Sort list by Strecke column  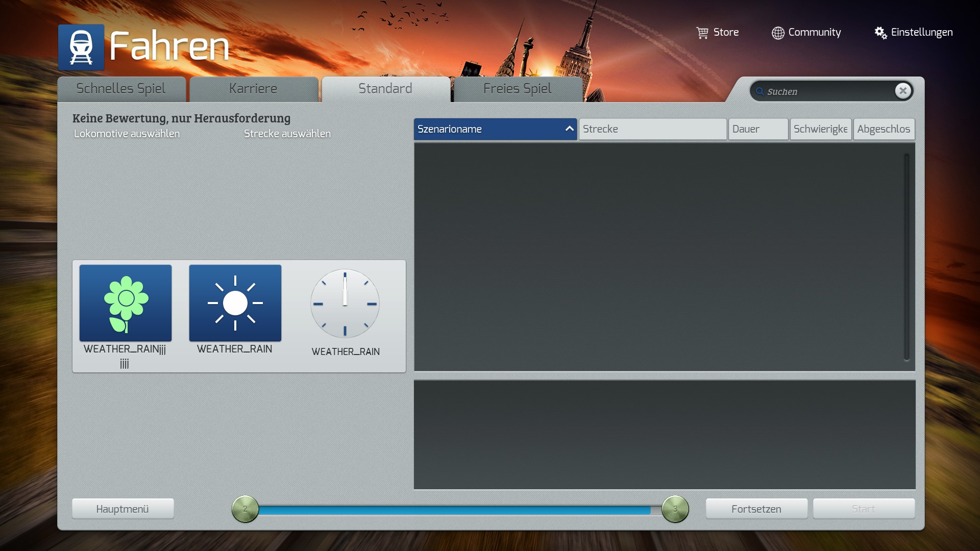click(x=652, y=129)
